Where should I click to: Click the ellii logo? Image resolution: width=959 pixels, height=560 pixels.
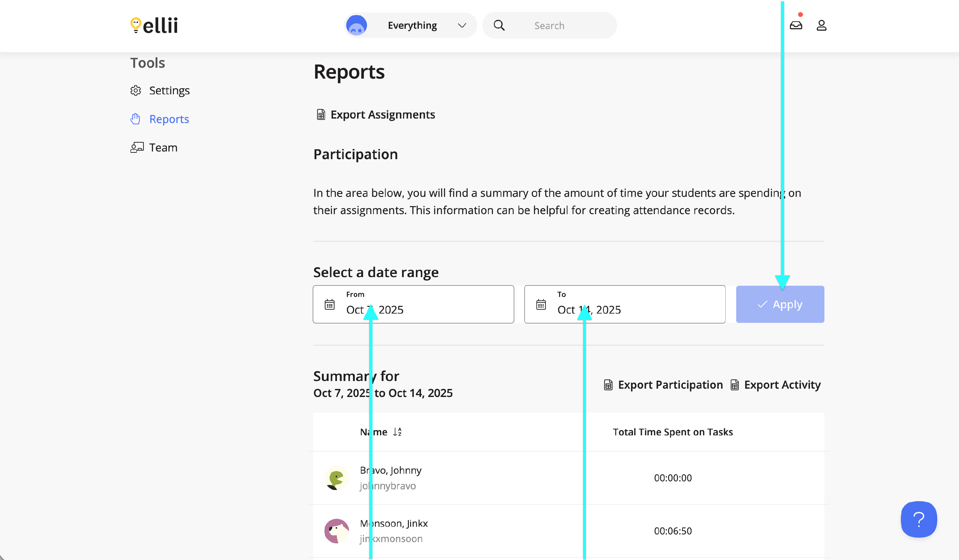(x=154, y=26)
